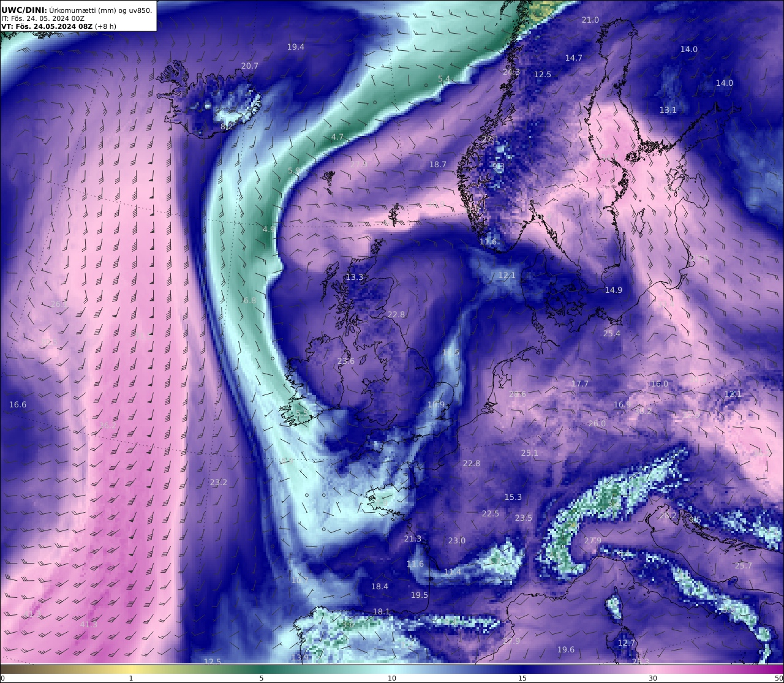The image size is (784, 683).
Task: Click the title text 'UWC/DINI: Úrkomumætti (mm) og uv850.'
Action: click(77, 10)
